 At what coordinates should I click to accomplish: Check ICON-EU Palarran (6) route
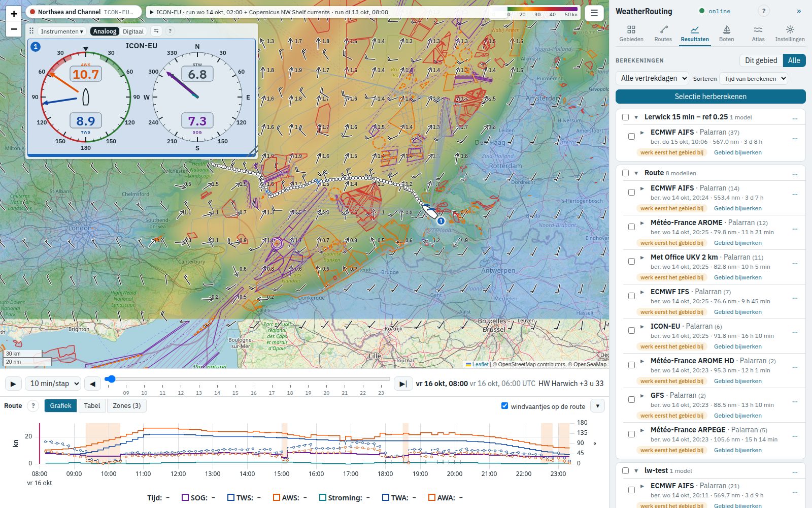pos(631,330)
